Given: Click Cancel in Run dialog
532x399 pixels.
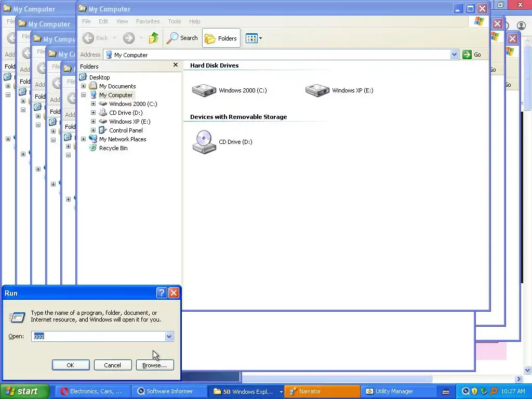Looking at the screenshot, I should [113, 365].
